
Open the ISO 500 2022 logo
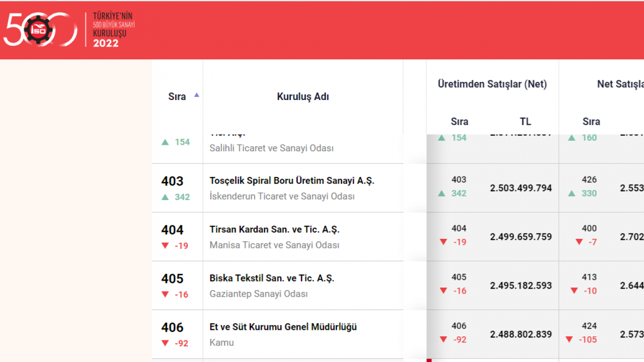(69, 30)
